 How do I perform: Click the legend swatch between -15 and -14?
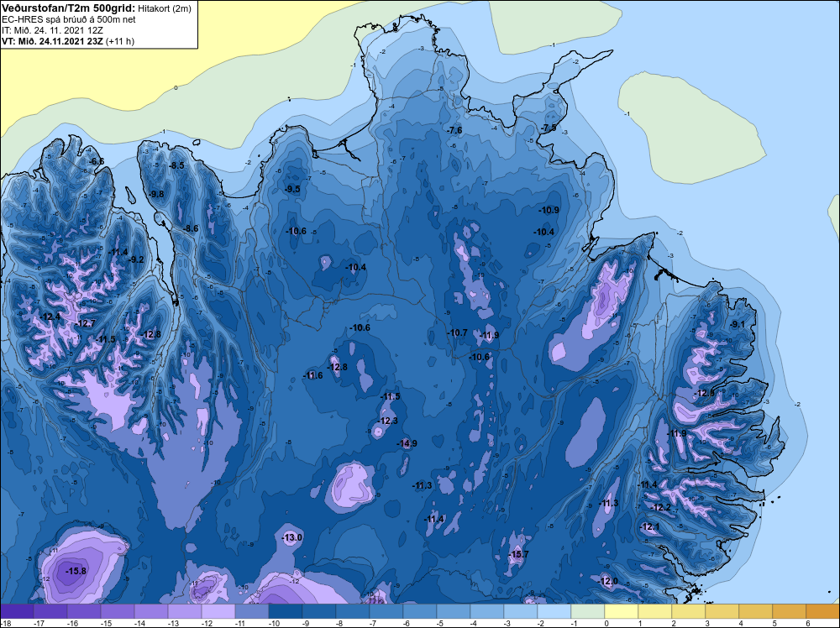click(118, 611)
